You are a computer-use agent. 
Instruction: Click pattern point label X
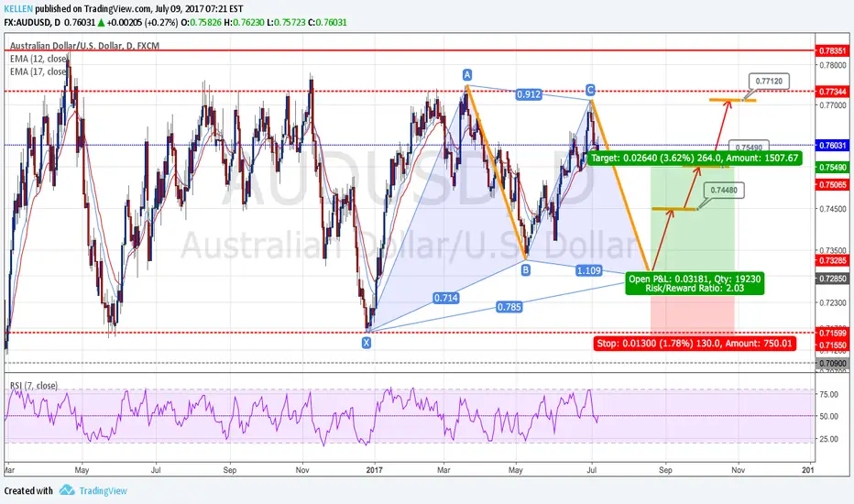[367, 343]
